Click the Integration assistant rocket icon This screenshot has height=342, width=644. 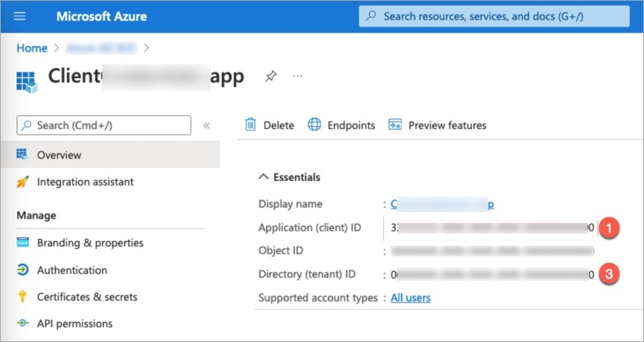[x=23, y=182]
